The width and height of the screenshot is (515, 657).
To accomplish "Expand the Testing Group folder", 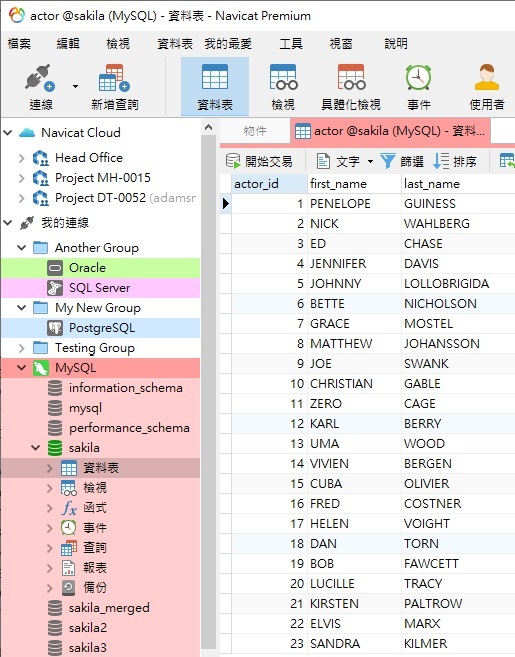I will tap(22, 348).
